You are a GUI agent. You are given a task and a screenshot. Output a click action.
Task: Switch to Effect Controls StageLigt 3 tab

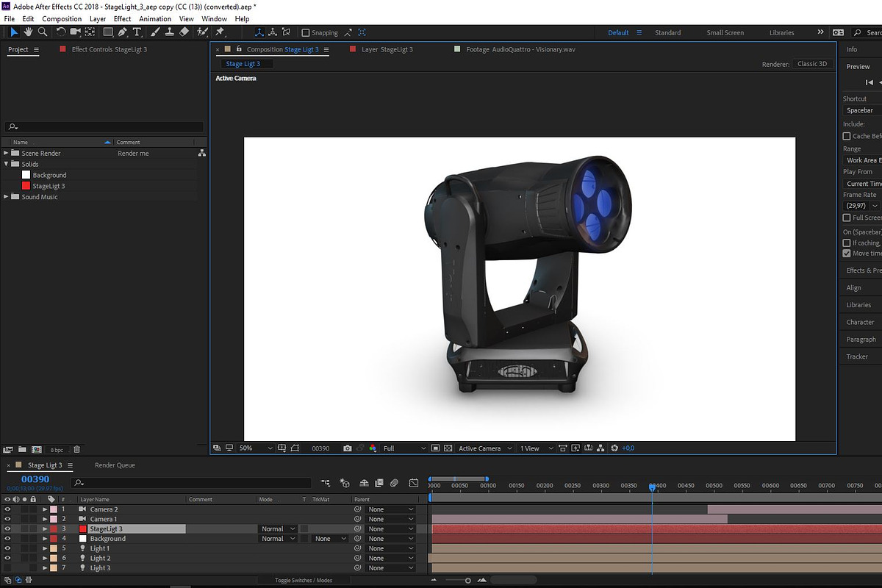coord(109,49)
